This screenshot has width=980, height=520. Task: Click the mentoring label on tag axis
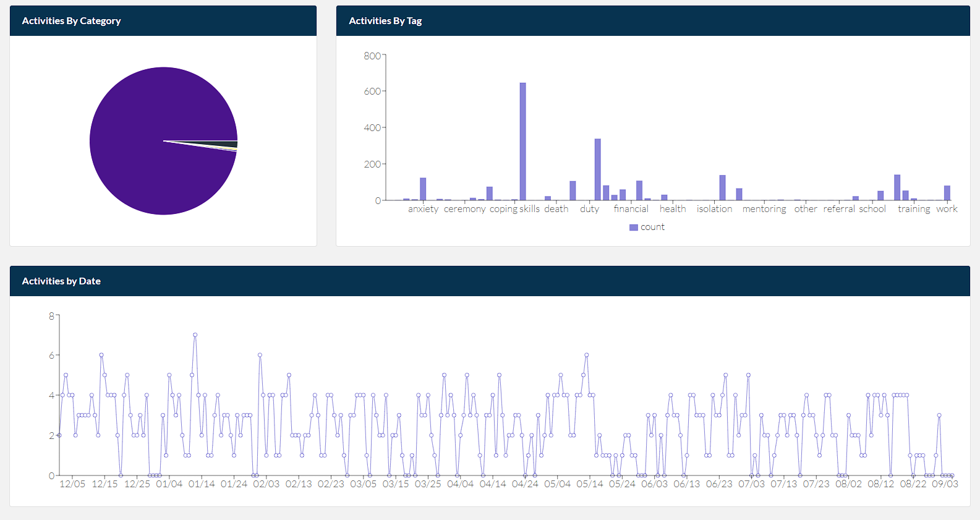tap(764, 209)
